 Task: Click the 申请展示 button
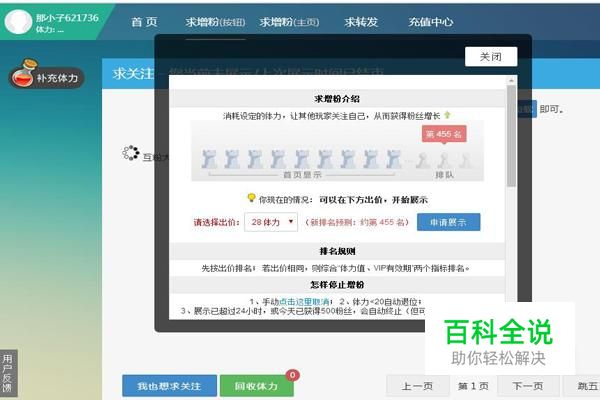448,222
